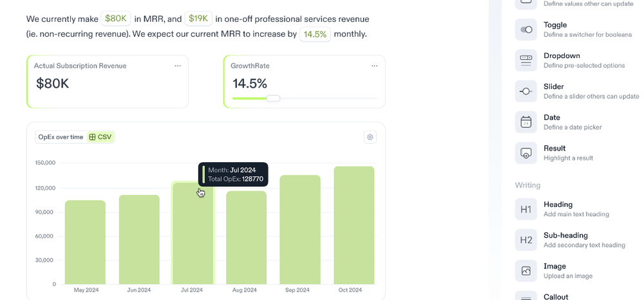Click the Heading label in sidebar
The height and width of the screenshot is (300, 644).
point(558,204)
